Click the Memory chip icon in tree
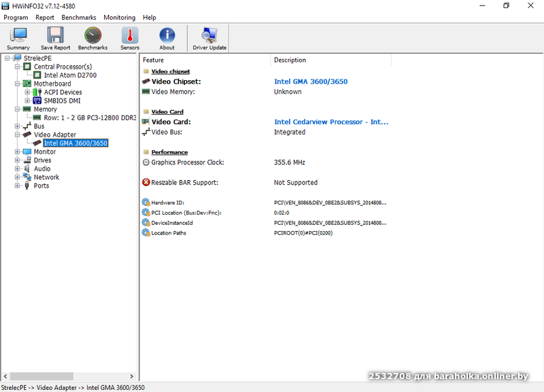This screenshot has width=544, height=392. coord(27,109)
